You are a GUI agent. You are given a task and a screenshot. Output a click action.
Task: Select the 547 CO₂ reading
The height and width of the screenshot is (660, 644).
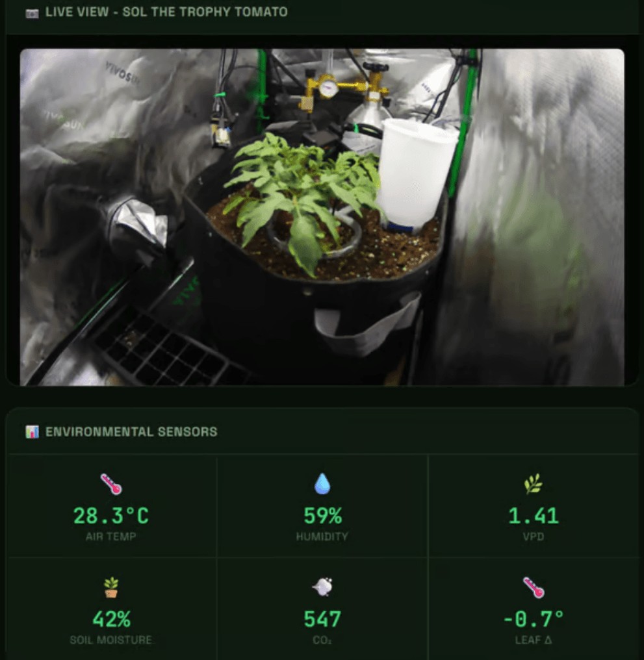(322, 619)
